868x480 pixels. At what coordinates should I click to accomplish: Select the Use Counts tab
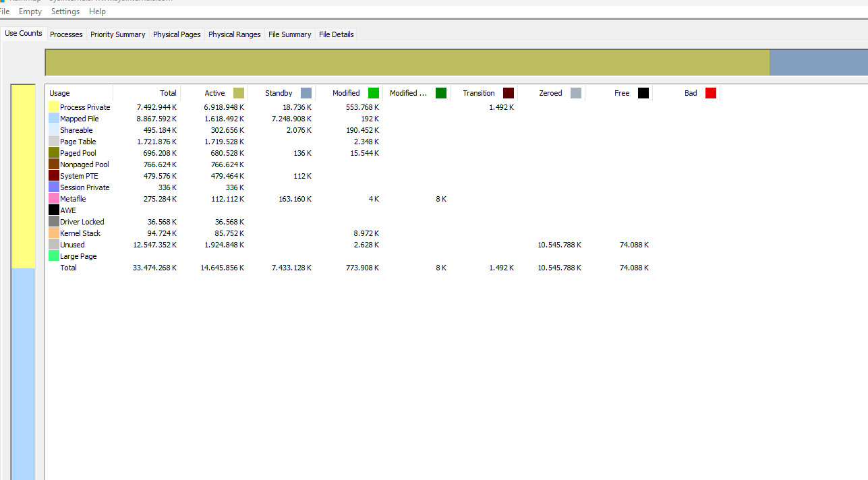tap(24, 33)
